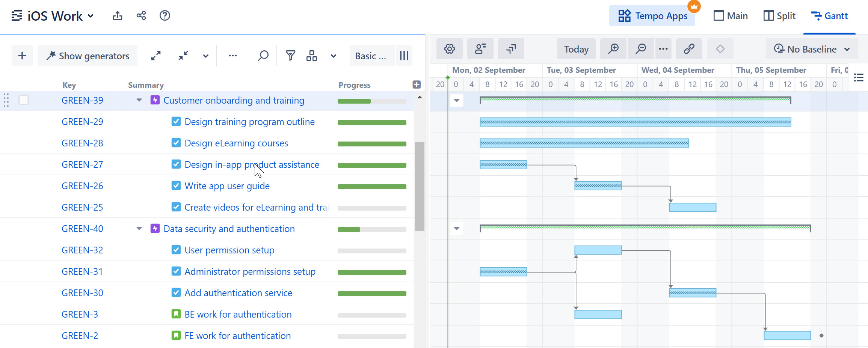Collapse the Customer onboarding and training group
Viewport: 868px width, 348px height.
click(139, 100)
